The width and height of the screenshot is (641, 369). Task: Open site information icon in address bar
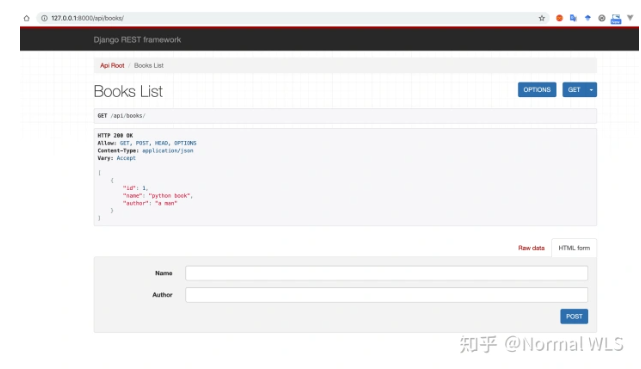[44, 18]
